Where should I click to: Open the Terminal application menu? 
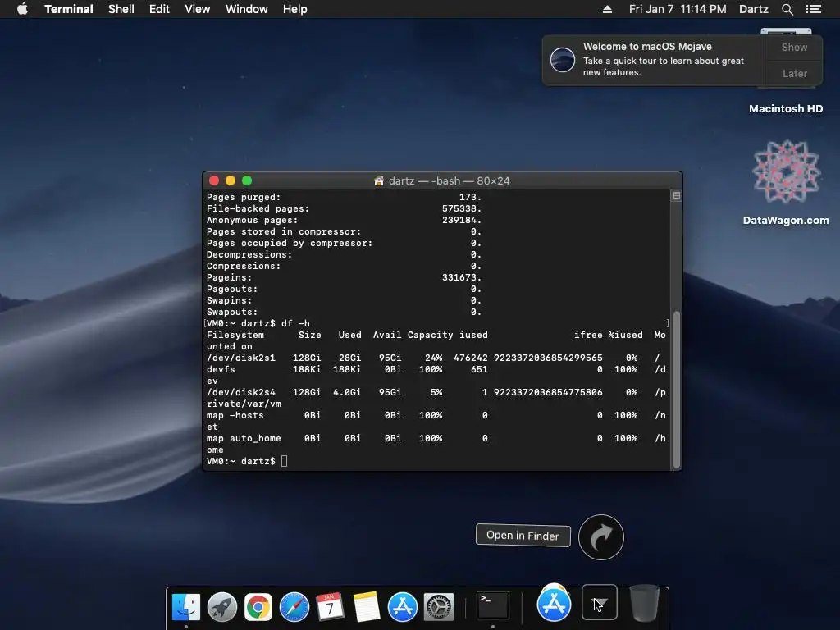click(x=69, y=9)
